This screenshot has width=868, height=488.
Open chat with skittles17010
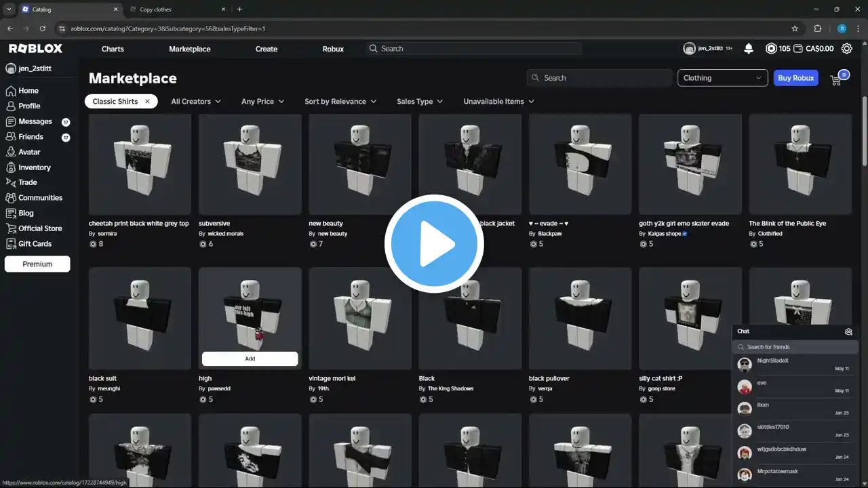pos(795,431)
